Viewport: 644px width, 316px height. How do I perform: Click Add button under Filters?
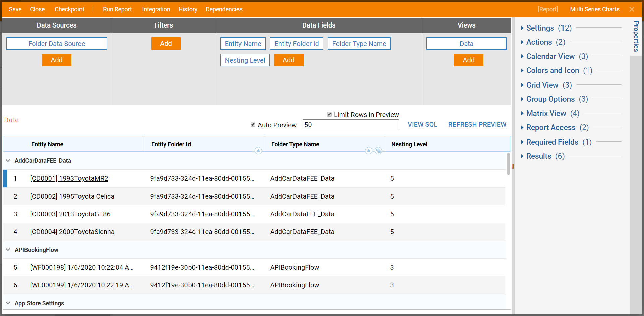click(166, 43)
